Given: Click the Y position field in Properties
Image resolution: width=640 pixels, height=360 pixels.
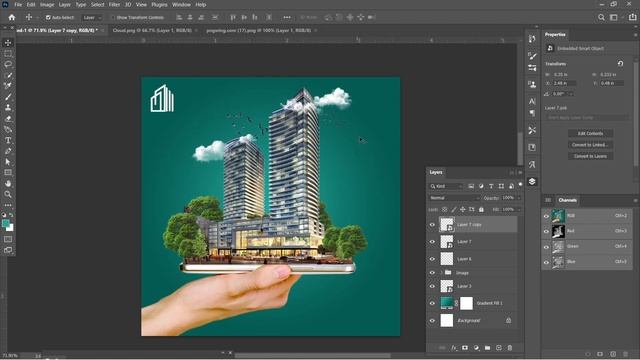Looking at the screenshot, I should (x=611, y=83).
